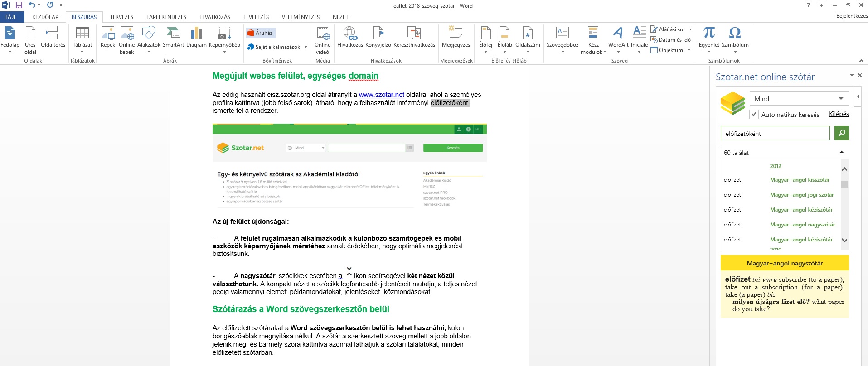Open the www.szotar.net hyperlink
The image size is (868, 366).
381,95
